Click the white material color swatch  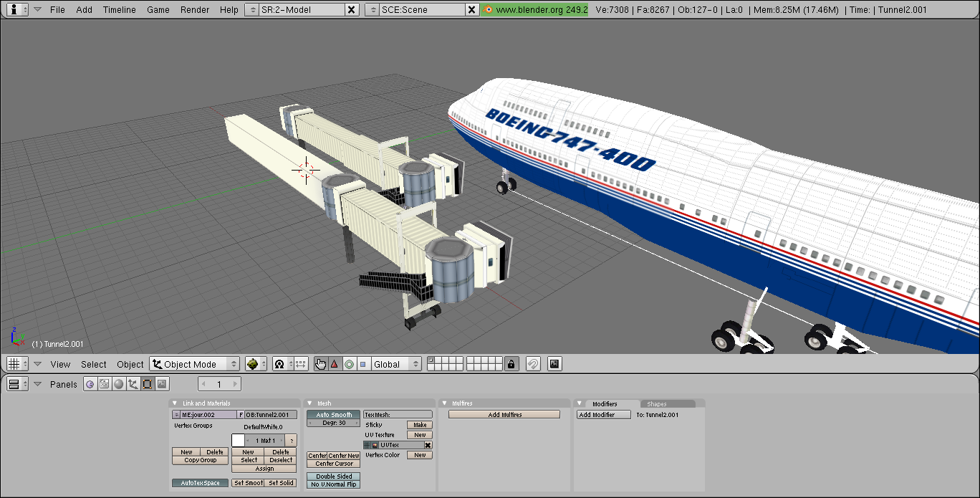238,441
